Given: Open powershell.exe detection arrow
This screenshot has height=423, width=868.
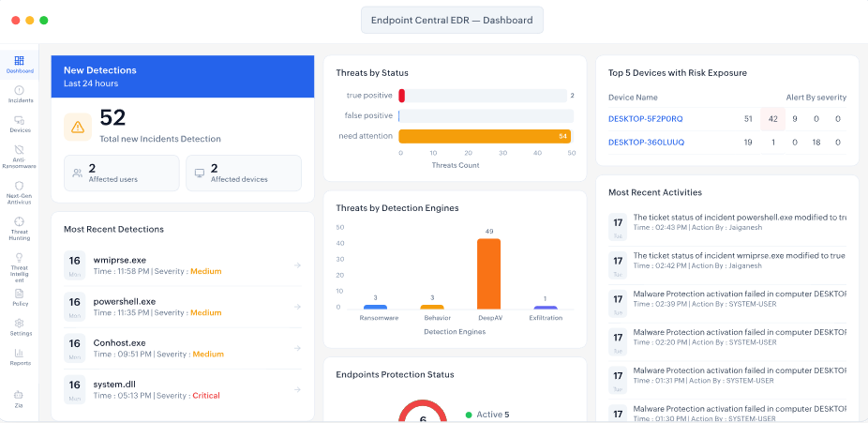Looking at the screenshot, I should coord(297,307).
